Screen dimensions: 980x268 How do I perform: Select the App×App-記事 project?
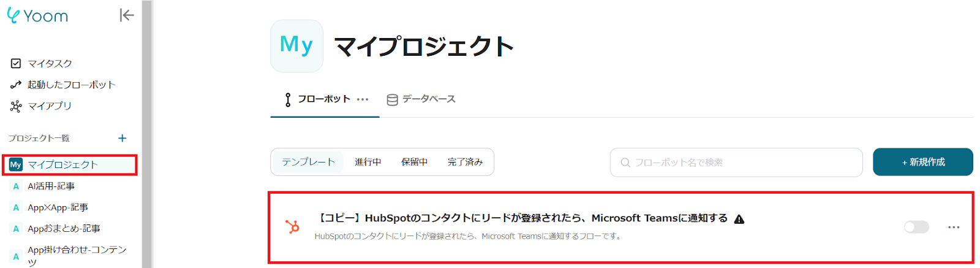click(58, 207)
